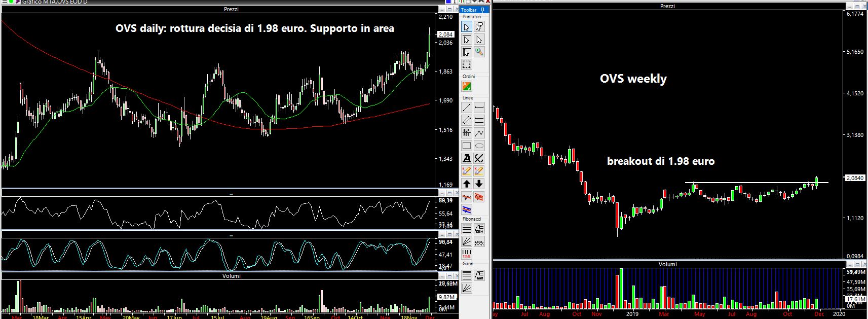Select the rectangle drawing tool
868x319 pixels.
click(x=467, y=146)
